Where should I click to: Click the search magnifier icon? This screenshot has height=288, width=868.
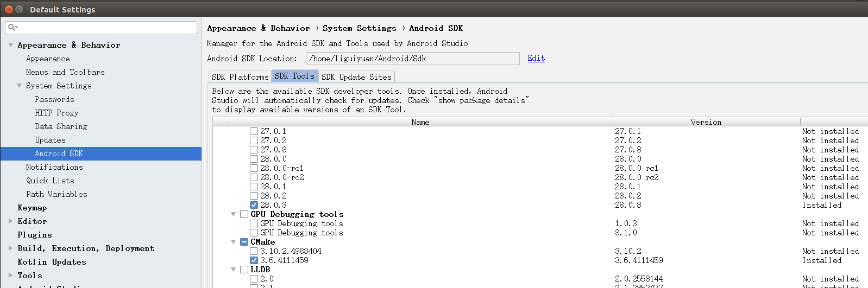tap(12, 27)
